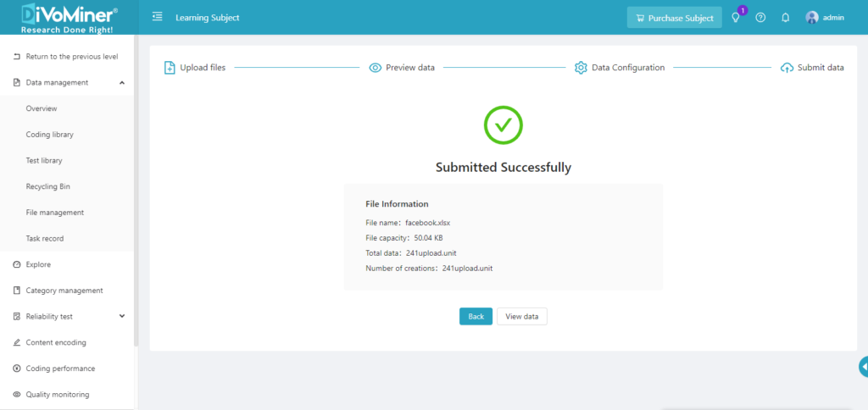Click the Data Configuration step label
The height and width of the screenshot is (410, 868).
point(628,68)
